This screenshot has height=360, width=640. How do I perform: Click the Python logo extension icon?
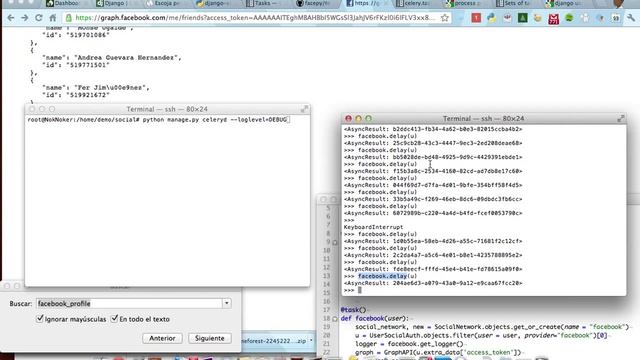point(491,18)
